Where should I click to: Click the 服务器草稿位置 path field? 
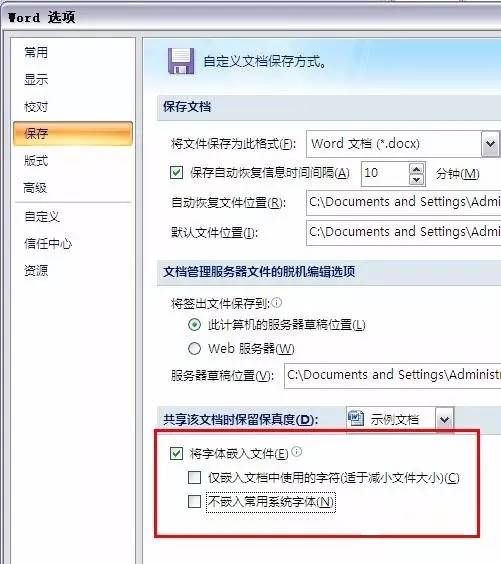[392, 376]
